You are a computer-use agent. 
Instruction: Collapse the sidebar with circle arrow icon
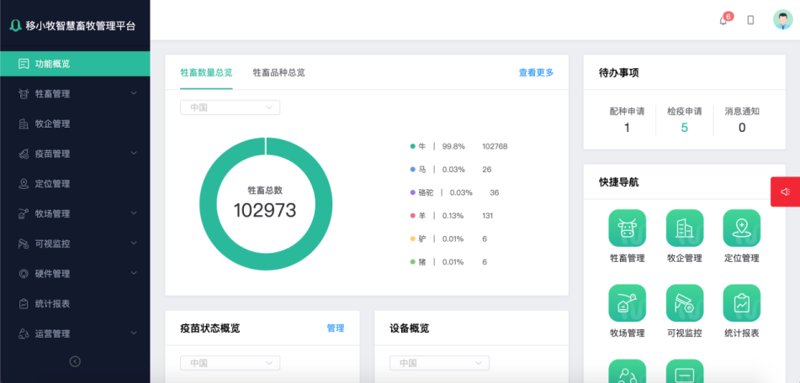coord(75,362)
